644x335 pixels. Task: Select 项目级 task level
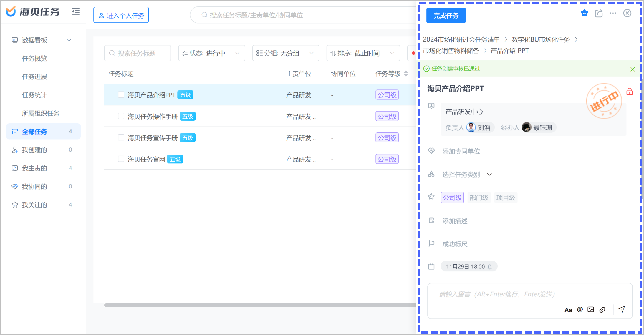tap(506, 198)
